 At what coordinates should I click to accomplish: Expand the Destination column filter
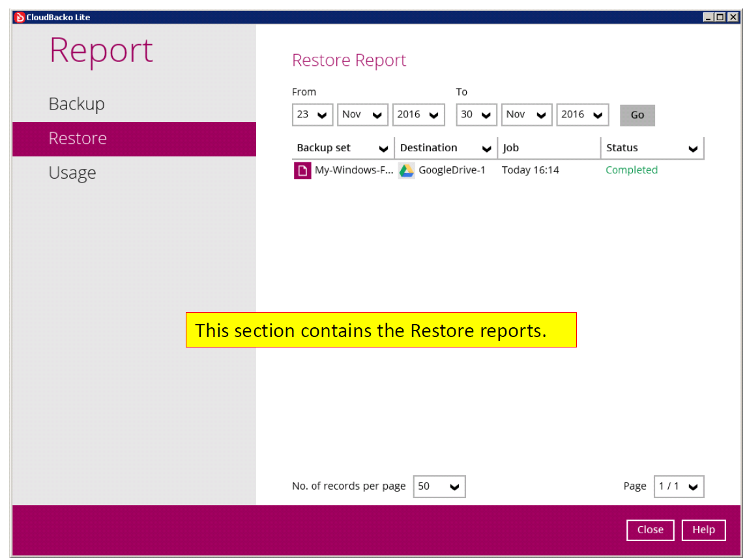[x=487, y=149]
